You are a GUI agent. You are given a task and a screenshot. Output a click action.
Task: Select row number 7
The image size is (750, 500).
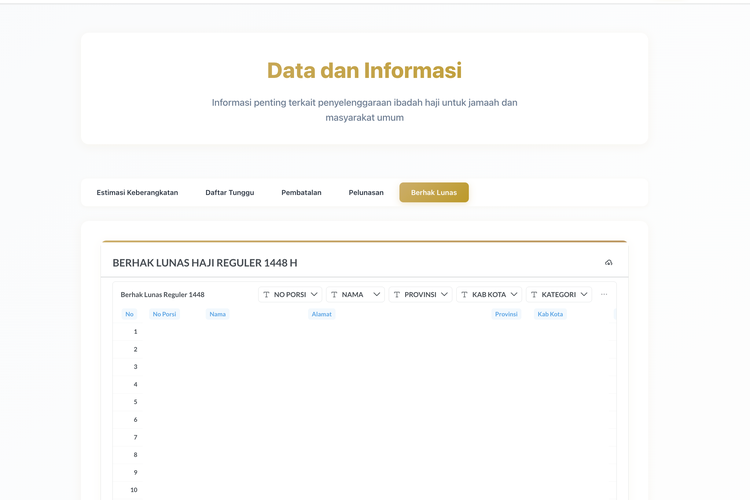pos(135,437)
